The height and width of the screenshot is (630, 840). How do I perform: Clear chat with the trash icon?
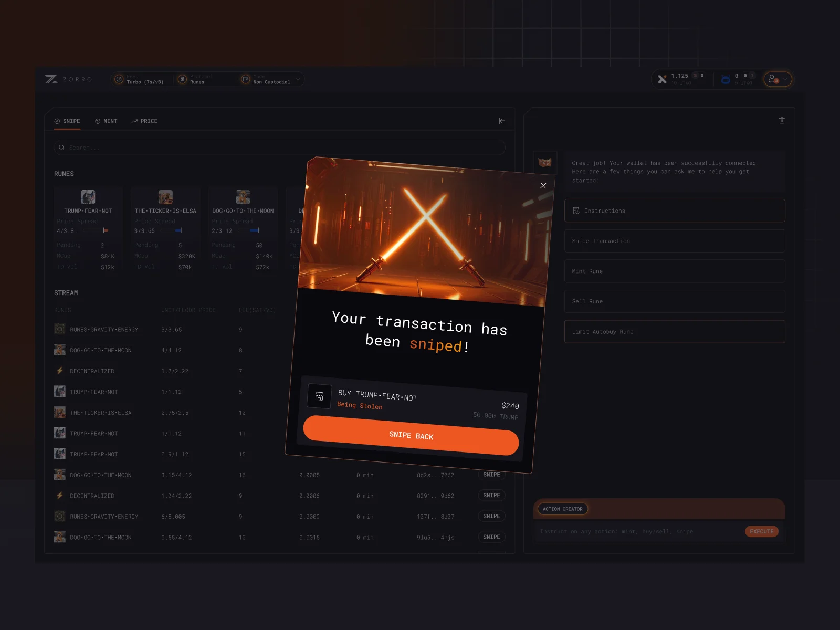coord(782,120)
